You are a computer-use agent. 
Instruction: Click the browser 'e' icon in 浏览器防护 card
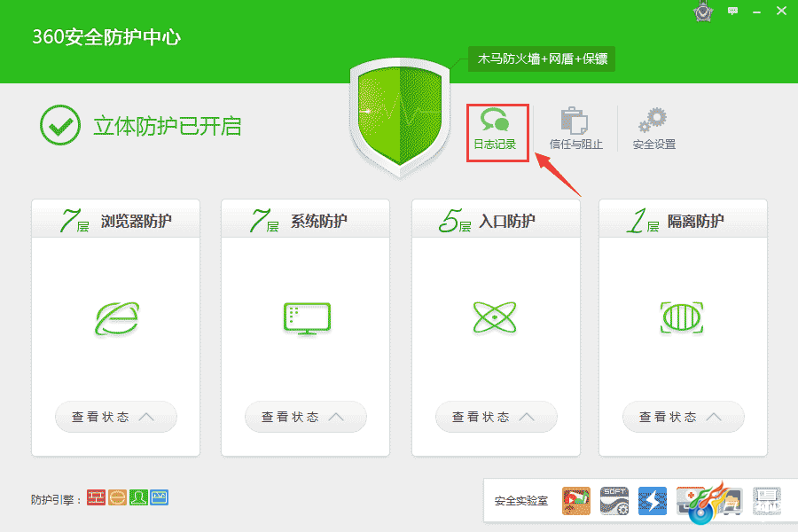pyautogui.click(x=117, y=318)
